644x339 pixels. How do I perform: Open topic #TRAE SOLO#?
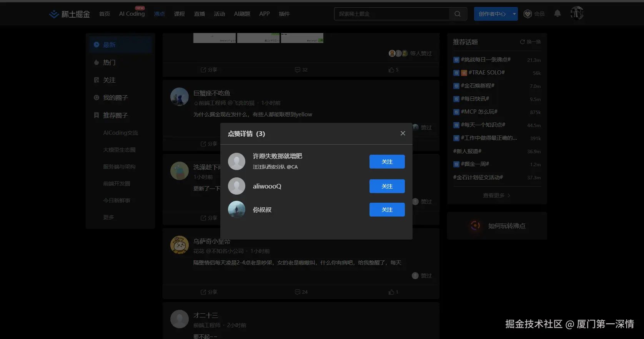[x=486, y=73]
